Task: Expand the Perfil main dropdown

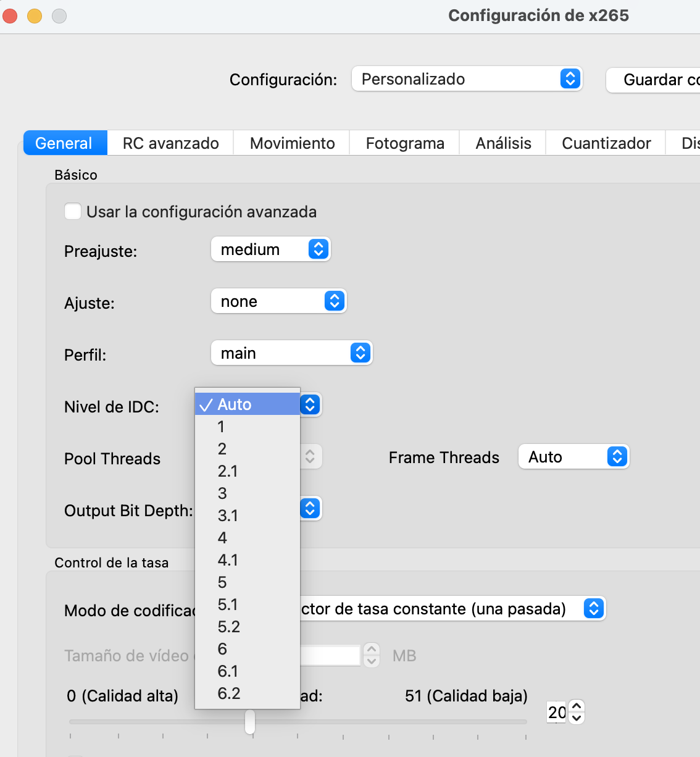Action: coord(291,353)
